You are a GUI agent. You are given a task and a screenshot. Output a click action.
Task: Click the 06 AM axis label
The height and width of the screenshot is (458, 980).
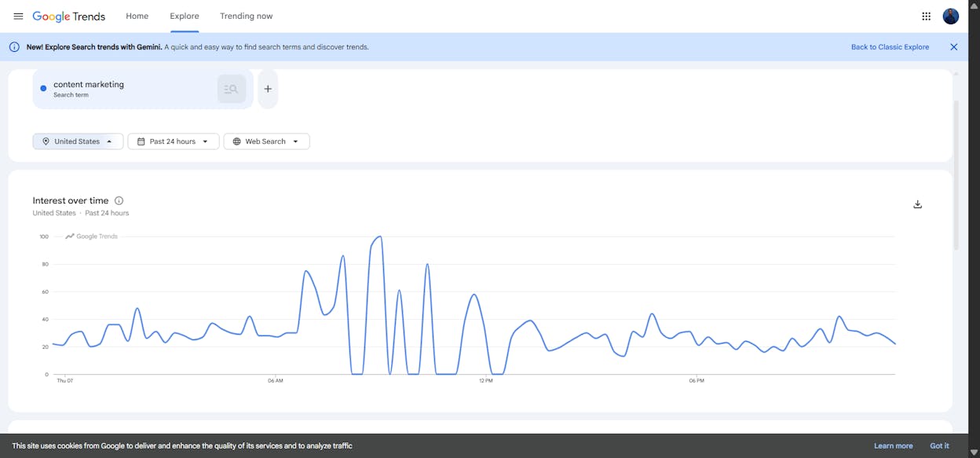(x=275, y=381)
